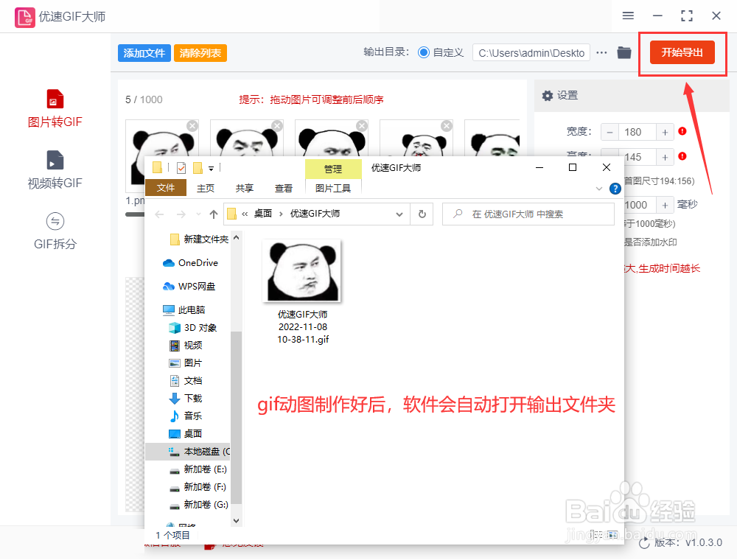Screen dimensions: 737x560
Task: Click the 清除列表 button
Action: click(200, 53)
